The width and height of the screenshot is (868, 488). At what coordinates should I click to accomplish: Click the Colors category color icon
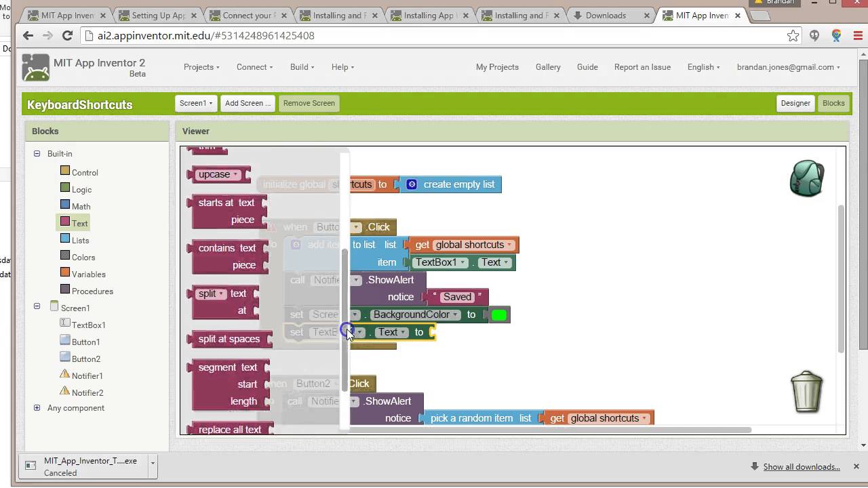pos(65,256)
